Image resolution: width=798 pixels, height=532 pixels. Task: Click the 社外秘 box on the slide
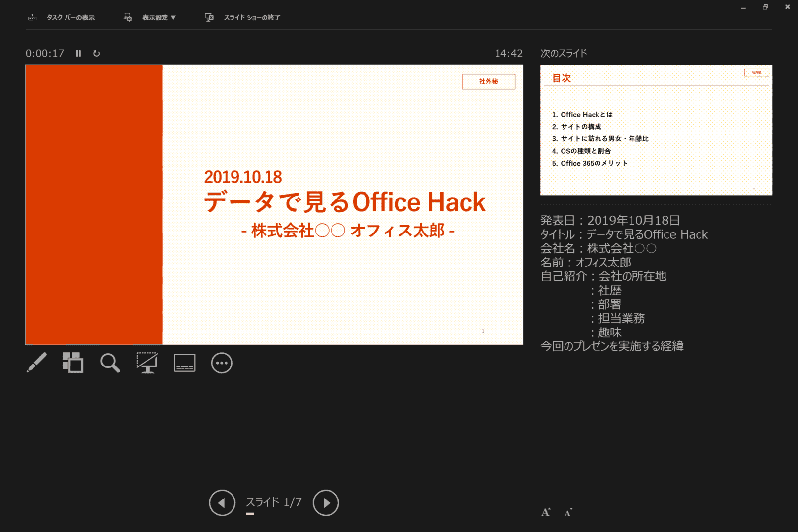488,81
